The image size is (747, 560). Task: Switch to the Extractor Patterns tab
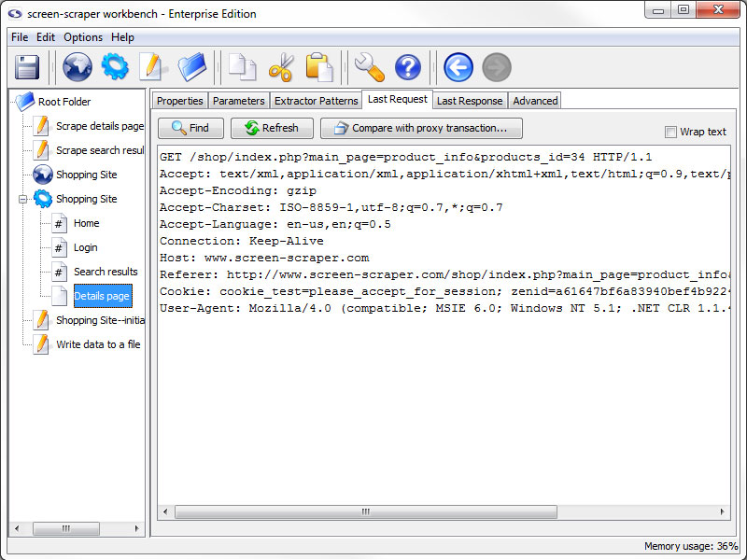[317, 101]
